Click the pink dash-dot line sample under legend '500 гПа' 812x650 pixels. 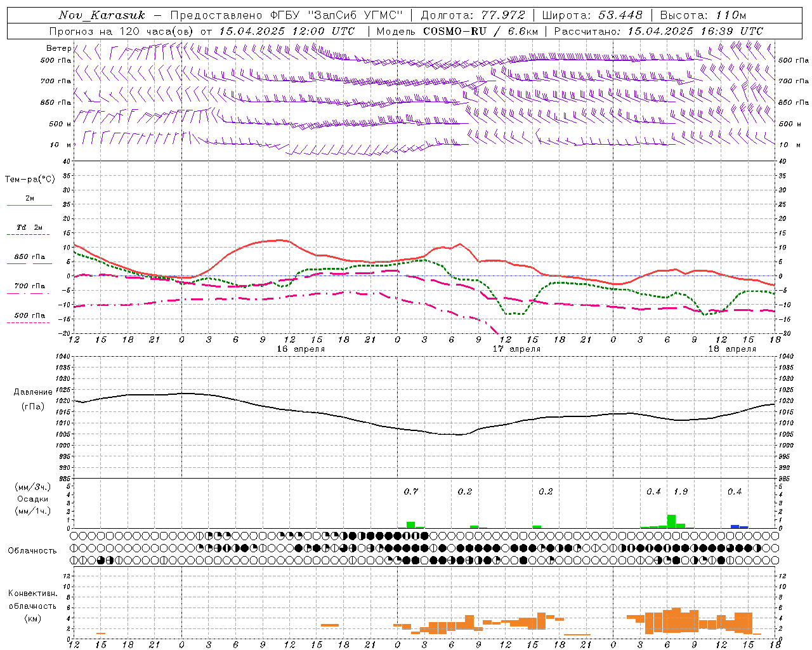tap(29, 323)
